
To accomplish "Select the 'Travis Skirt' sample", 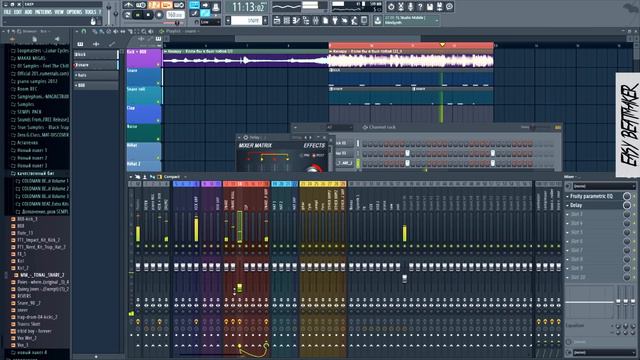I will [28, 324].
